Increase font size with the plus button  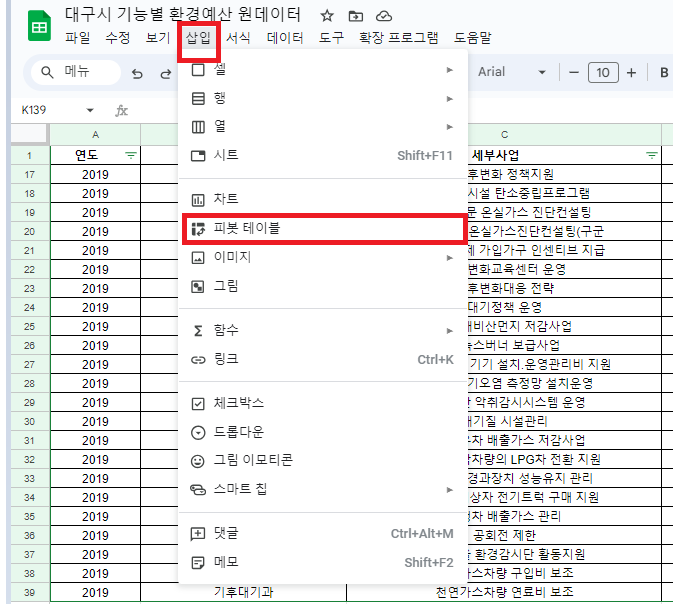coord(631,72)
